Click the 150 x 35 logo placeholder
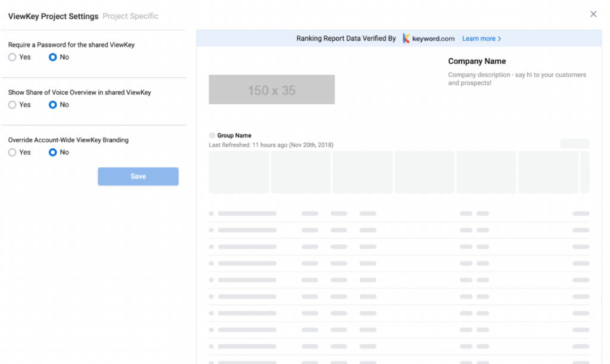 [x=272, y=89]
